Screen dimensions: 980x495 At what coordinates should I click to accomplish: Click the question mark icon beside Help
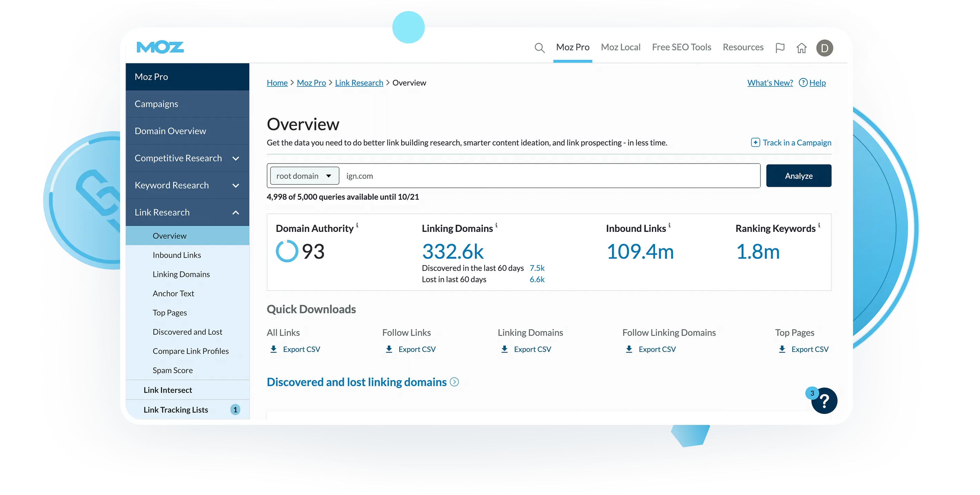(x=803, y=82)
